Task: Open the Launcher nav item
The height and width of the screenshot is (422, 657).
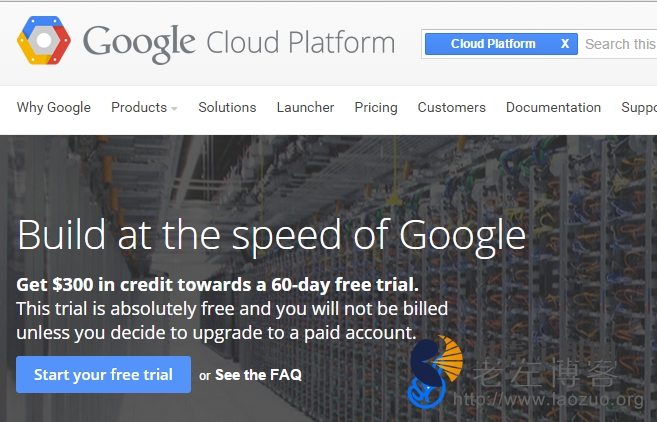Action: pos(305,107)
